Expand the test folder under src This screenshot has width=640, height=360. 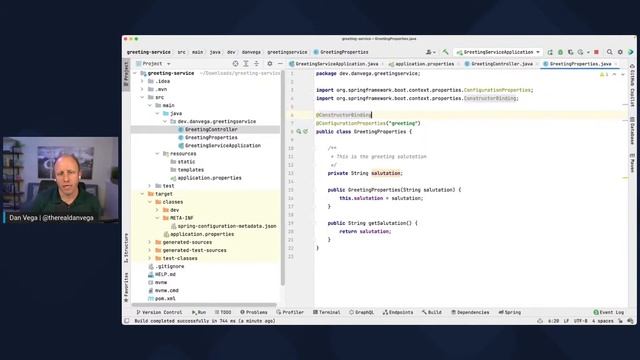click(x=150, y=186)
